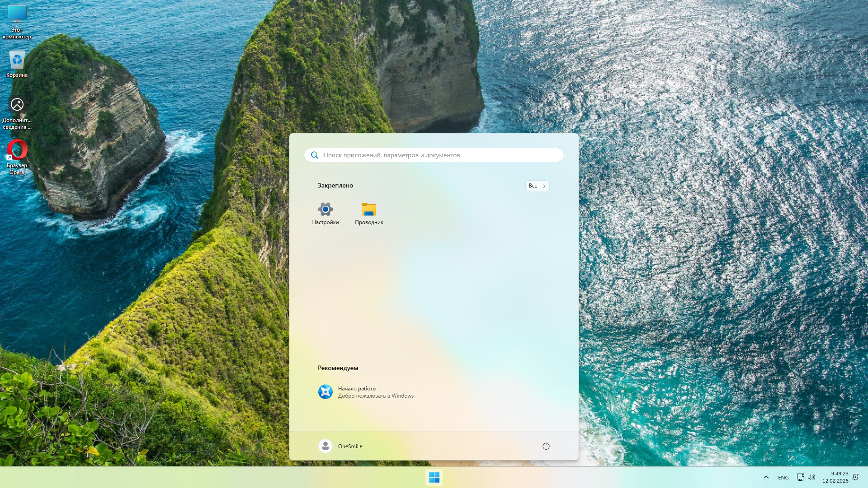Expand "Все" to show all apps
Viewport: 868px width, 488px height.
(x=537, y=186)
